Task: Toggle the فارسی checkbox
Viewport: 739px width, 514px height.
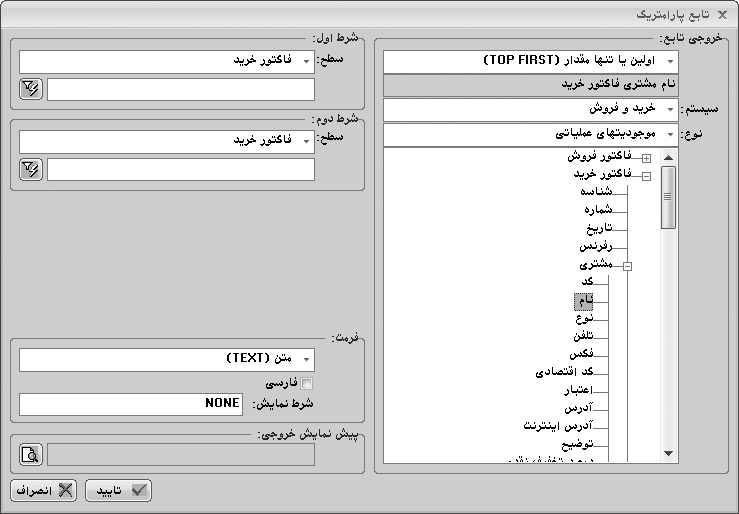Action: (x=308, y=383)
